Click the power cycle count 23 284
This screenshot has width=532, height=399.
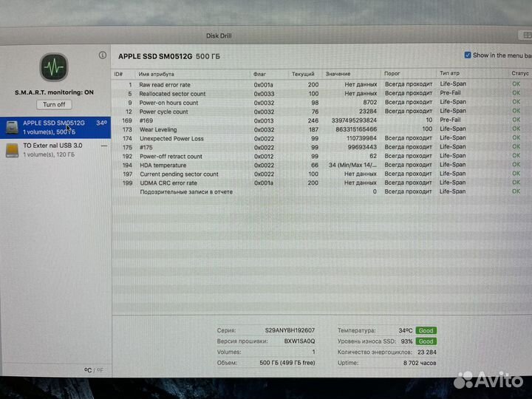pyautogui.click(x=427, y=352)
